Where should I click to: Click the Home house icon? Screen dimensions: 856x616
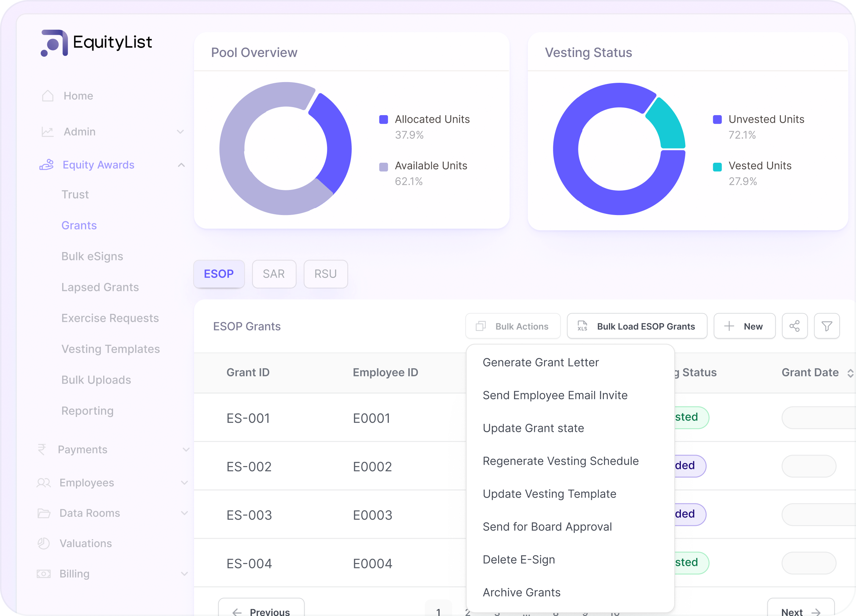48,96
